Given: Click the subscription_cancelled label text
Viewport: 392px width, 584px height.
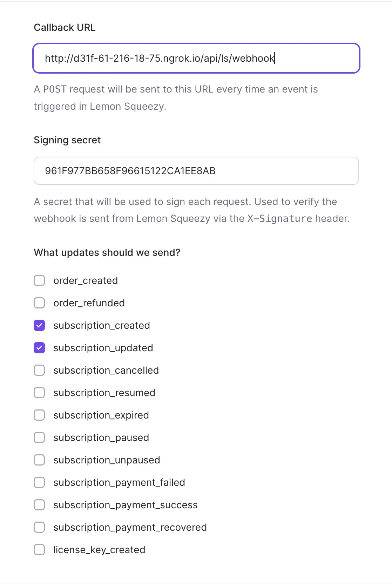Looking at the screenshot, I should pyautogui.click(x=106, y=371).
